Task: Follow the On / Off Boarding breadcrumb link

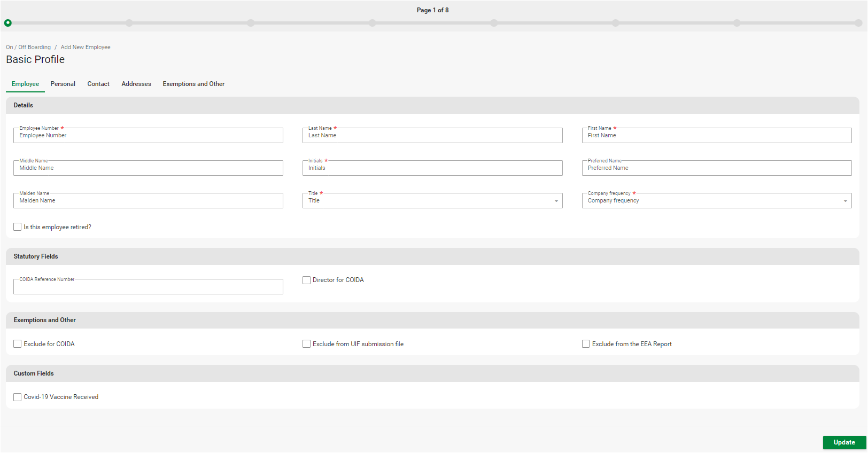Action: [28, 47]
